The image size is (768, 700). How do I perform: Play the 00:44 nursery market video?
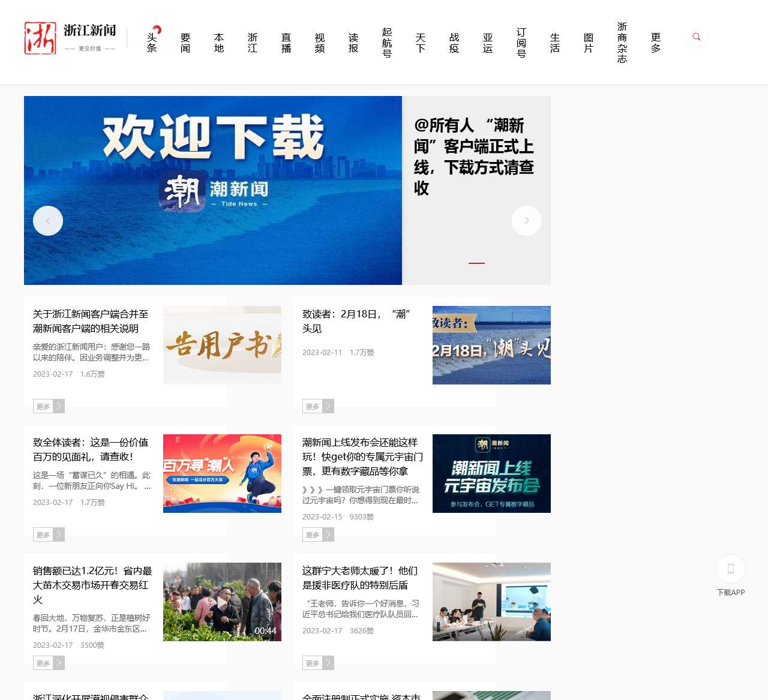coord(222,602)
